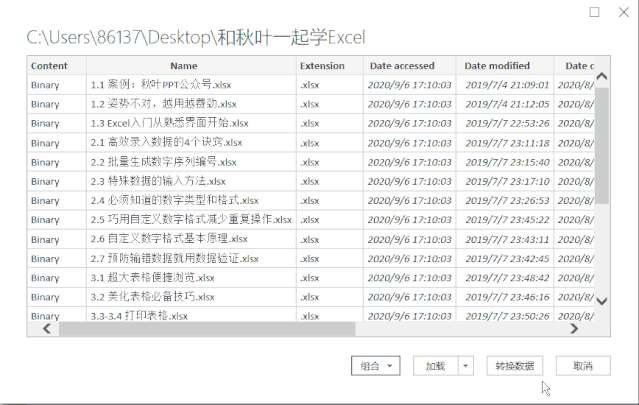Select file 1.1 案例：秋叶PPT公众号.xlsx
Viewport: 639px width, 405px height.
pos(161,85)
